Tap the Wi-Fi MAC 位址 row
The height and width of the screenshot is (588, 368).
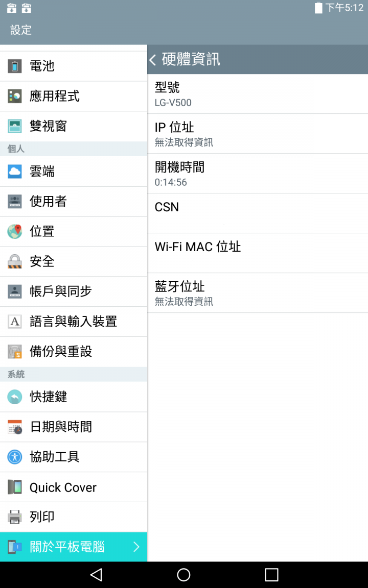[x=258, y=253]
